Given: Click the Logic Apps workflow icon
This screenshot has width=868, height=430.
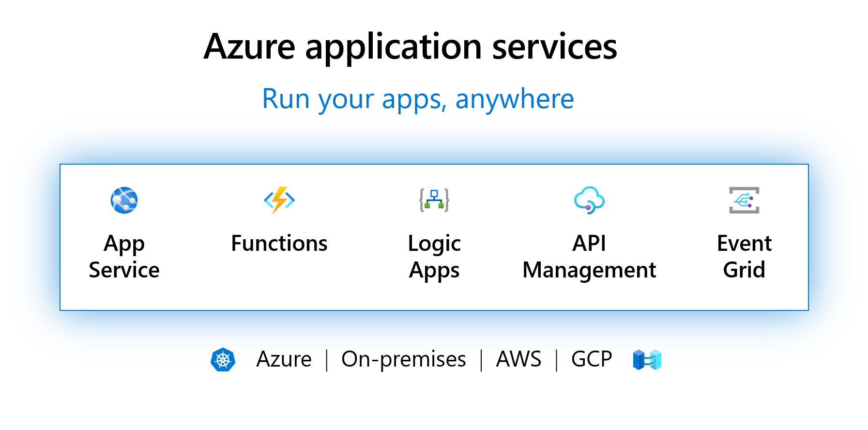Looking at the screenshot, I should tap(434, 200).
